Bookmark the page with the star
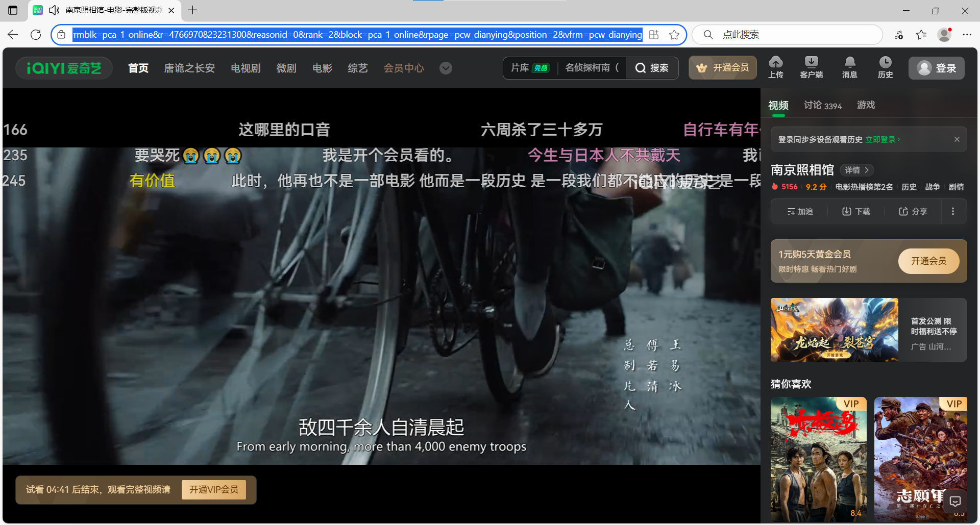 pos(674,35)
